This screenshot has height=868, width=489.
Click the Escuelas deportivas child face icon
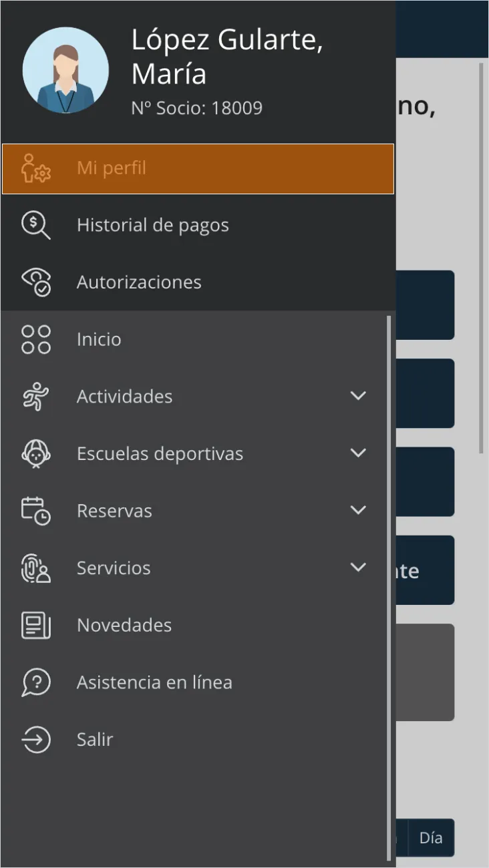point(36,454)
